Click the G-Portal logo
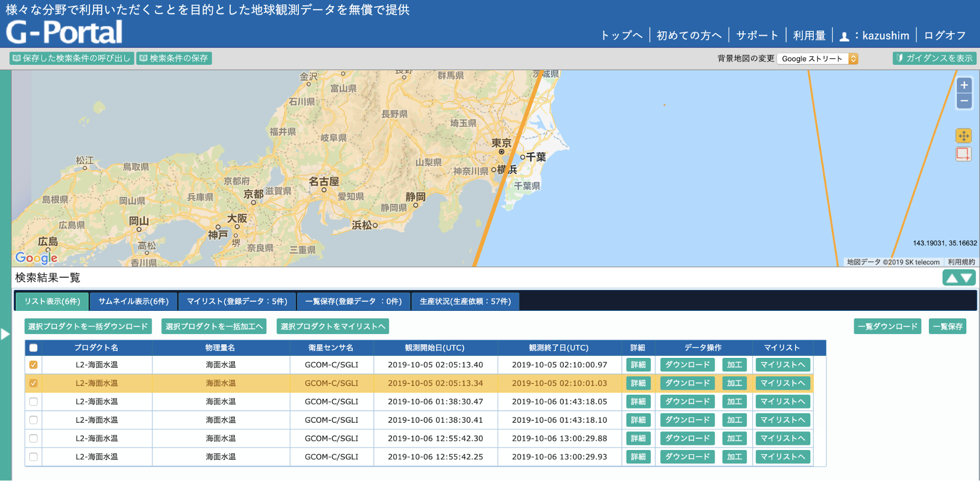This screenshot has width=980, height=481. click(x=64, y=32)
